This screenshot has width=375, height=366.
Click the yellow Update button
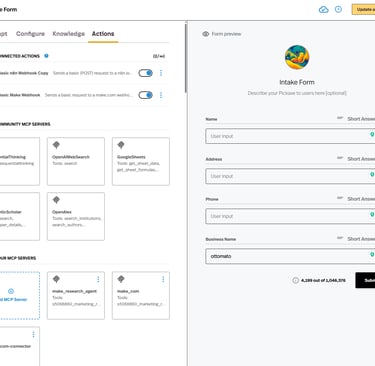tap(363, 9)
